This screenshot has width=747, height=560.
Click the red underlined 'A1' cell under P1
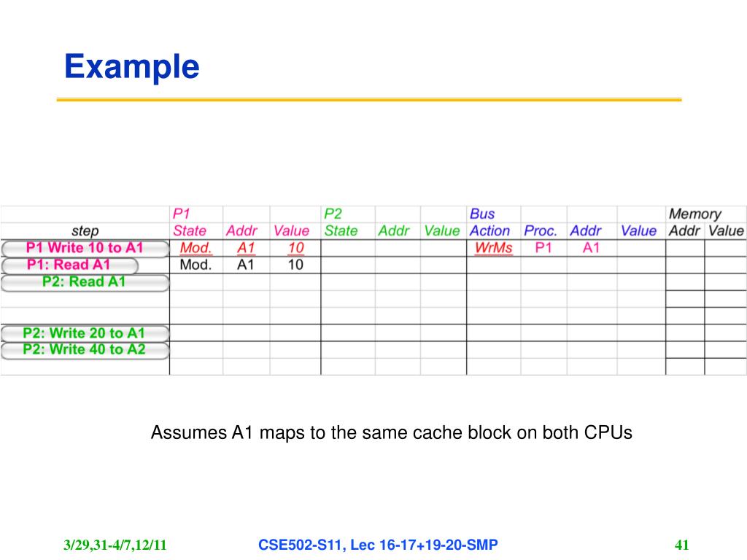(x=246, y=248)
